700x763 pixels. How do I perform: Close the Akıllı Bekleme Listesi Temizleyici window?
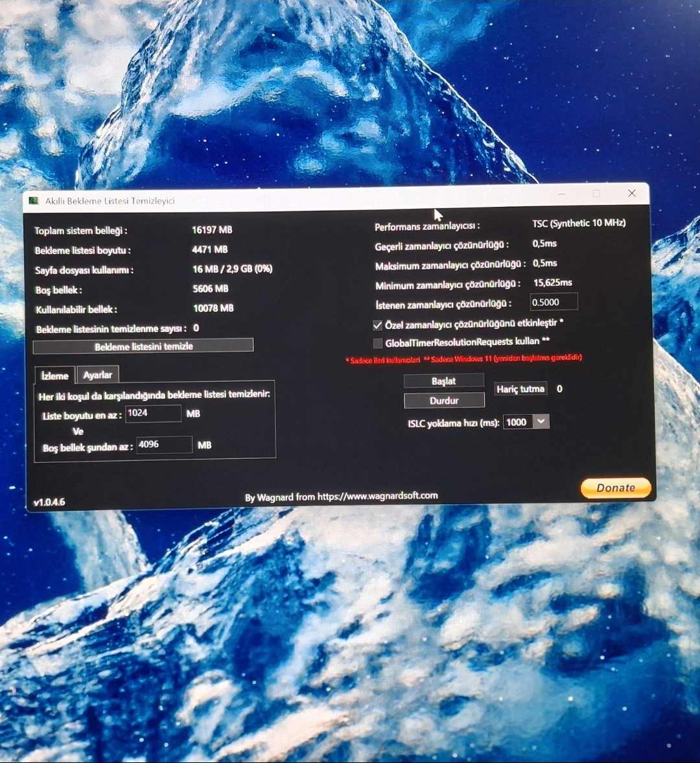pos(632,193)
